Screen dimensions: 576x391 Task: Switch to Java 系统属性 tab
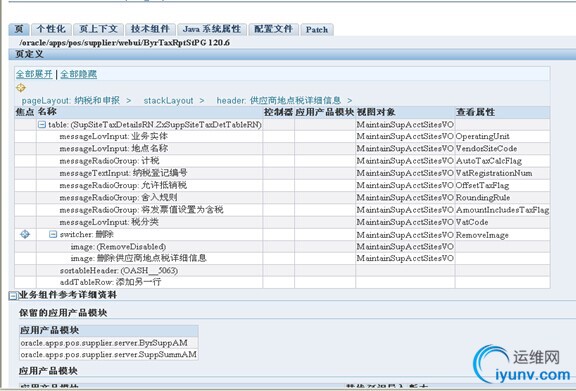(212, 29)
